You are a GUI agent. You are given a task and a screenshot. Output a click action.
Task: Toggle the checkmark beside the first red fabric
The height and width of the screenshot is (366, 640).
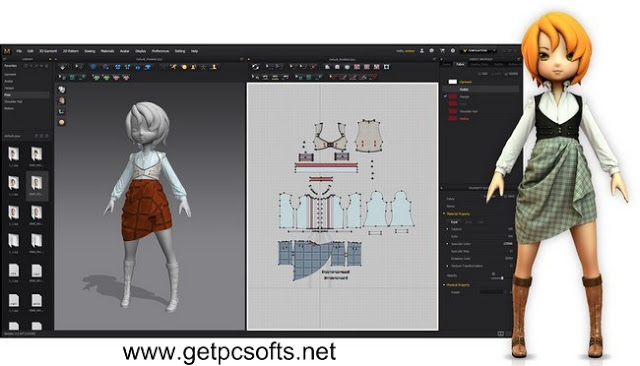tap(445, 96)
